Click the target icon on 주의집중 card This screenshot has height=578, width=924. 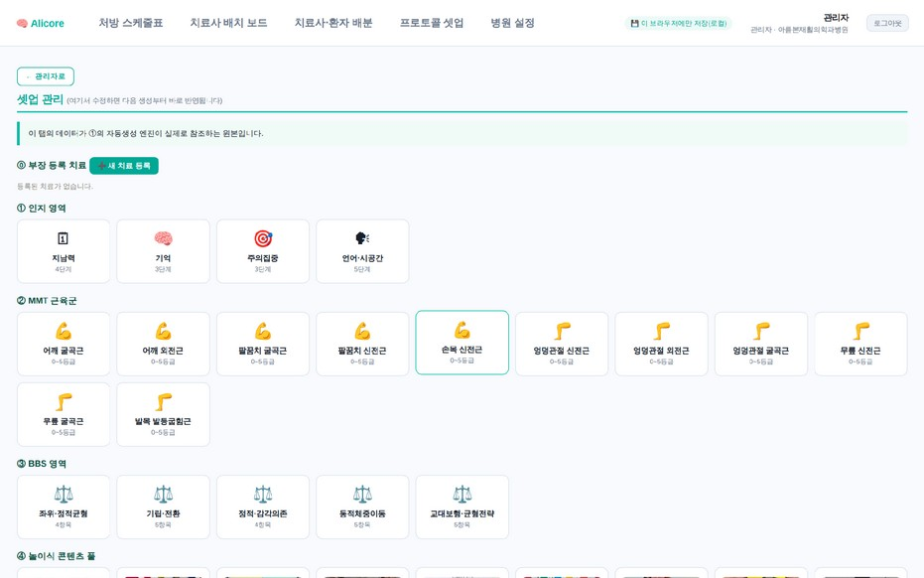[x=263, y=238]
